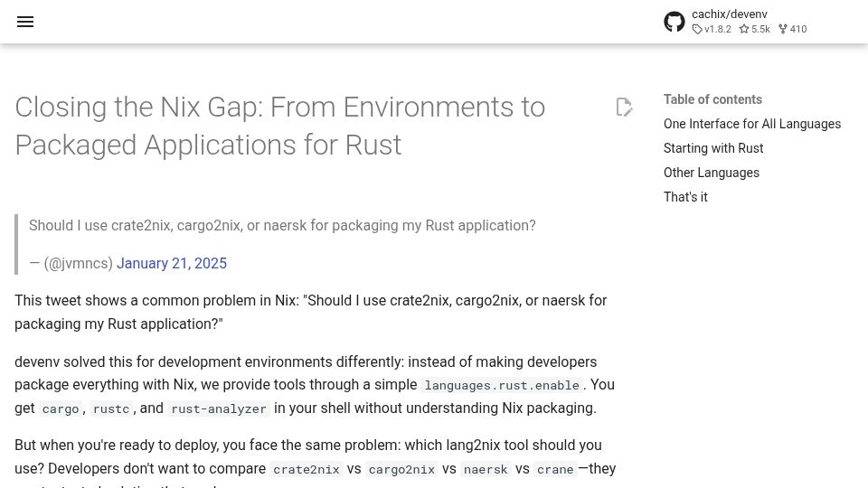Jump to One Interface for All Languages
This screenshot has height=488, width=868.
pyautogui.click(x=751, y=124)
